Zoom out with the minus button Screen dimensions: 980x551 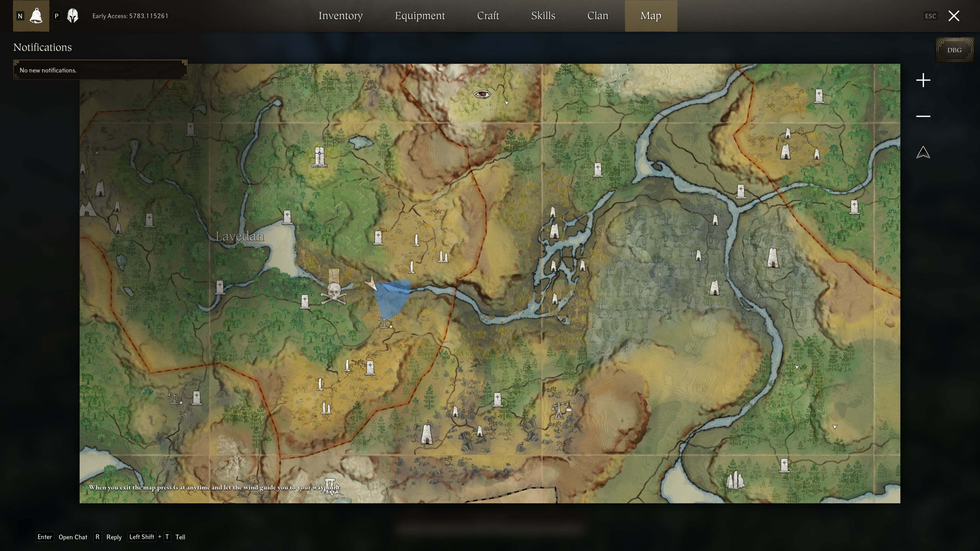click(923, 116)
